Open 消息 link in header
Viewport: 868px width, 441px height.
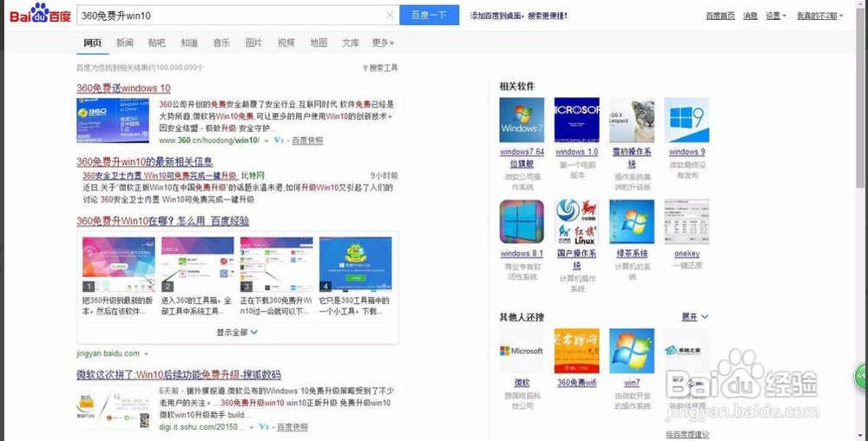[750, 16]
